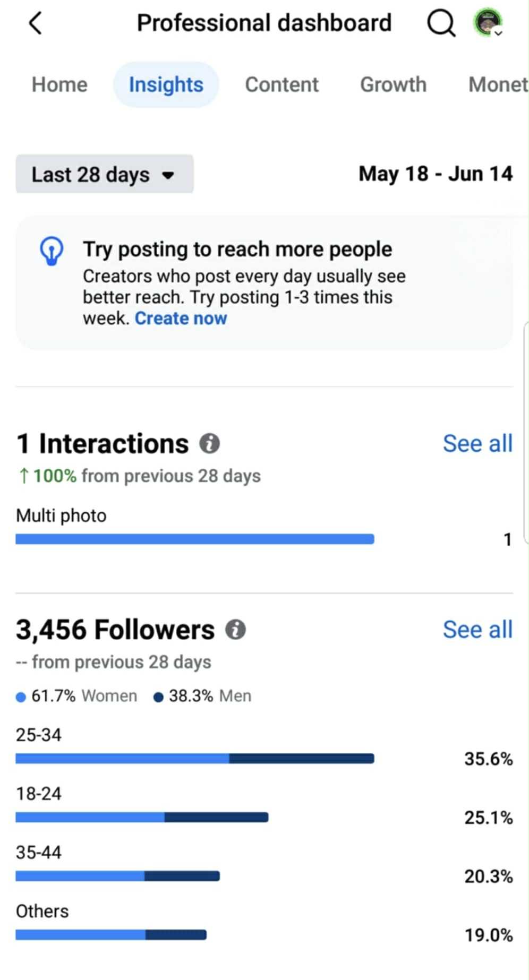529x980 pixels.
Task: Tap the 25-34 age group bar
Action: click(195, 759)
